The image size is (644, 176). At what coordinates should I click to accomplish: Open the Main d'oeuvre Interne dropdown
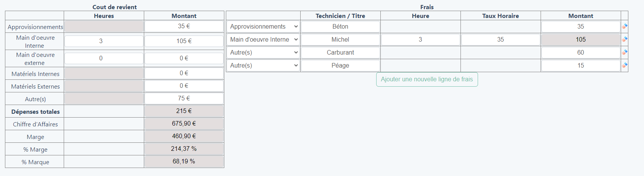pos(263,40)
